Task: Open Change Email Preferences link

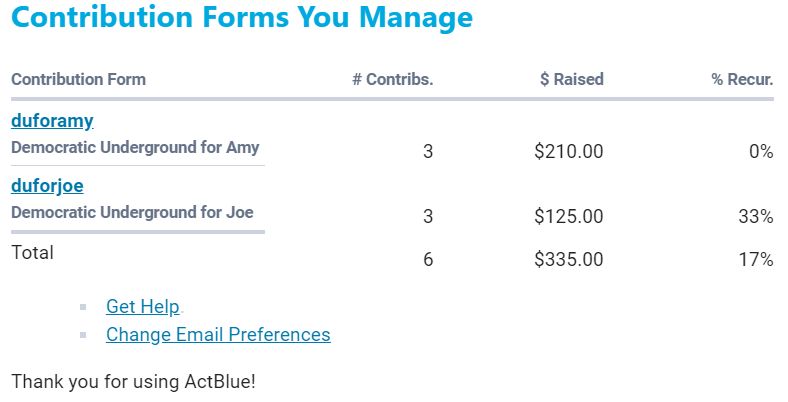Action: tap(218, 334)
